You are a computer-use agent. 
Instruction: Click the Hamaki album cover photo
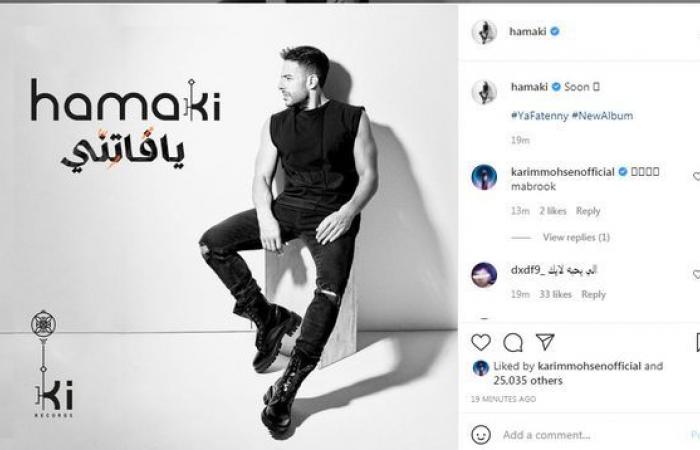click(229, 227)
